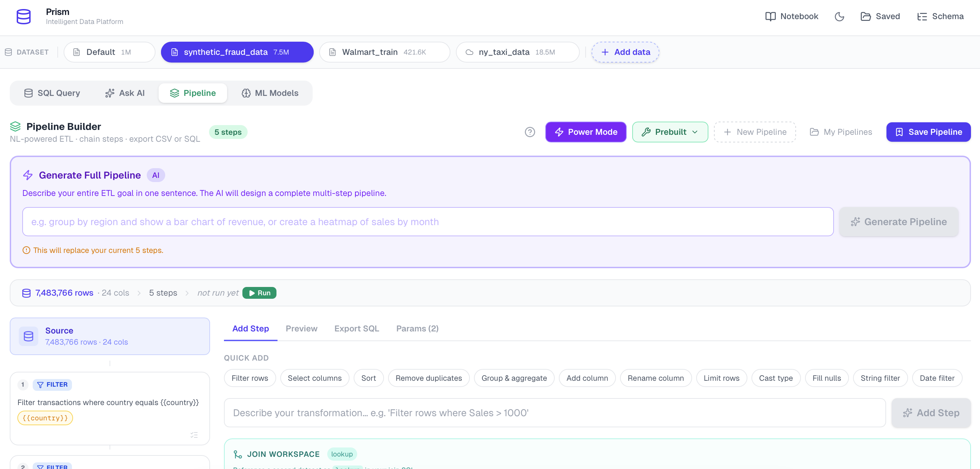Toggle dark mode moon icon
980x469 pixels.
[839, 16]
